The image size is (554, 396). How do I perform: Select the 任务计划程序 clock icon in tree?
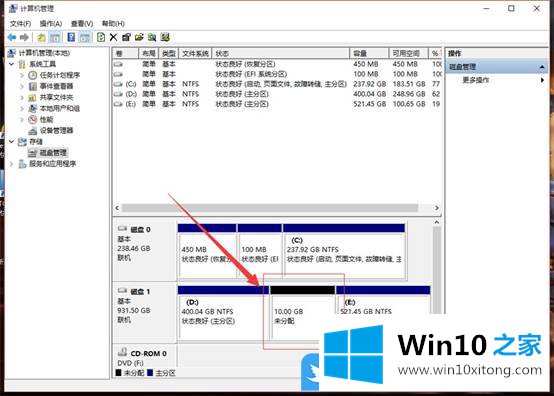[33, 75]
